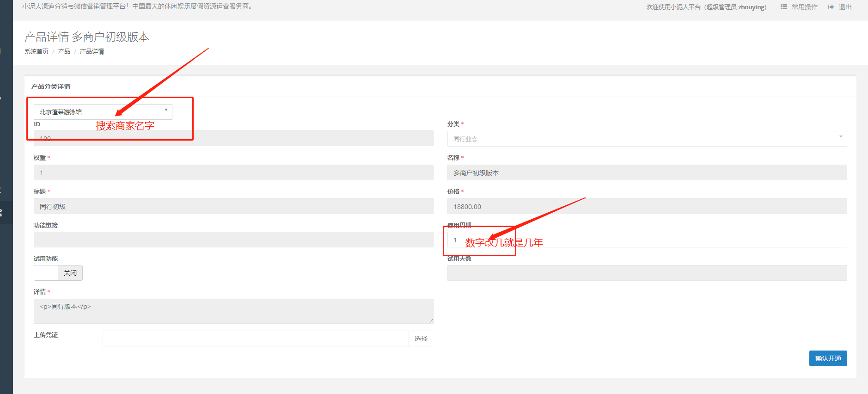The height and width of the screenshot is (394, 868).
Task: Select the 标题 field containing 同行初级
Action: pos(233,207)
